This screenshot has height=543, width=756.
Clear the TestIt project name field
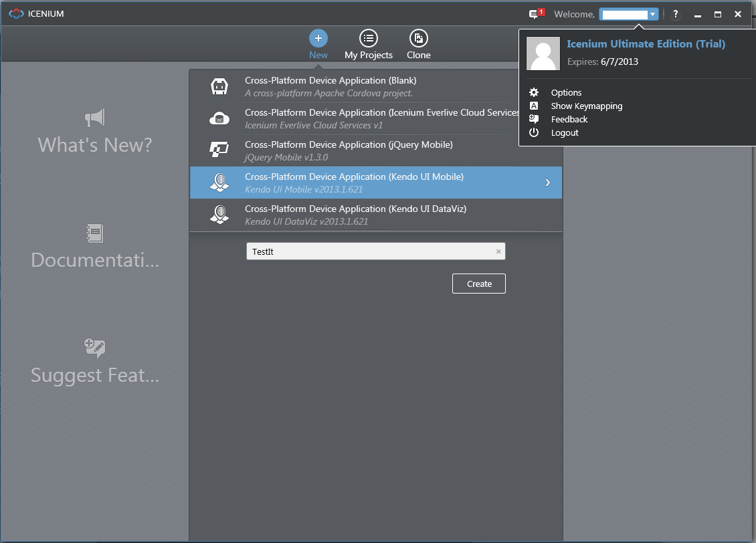[498, 251]
